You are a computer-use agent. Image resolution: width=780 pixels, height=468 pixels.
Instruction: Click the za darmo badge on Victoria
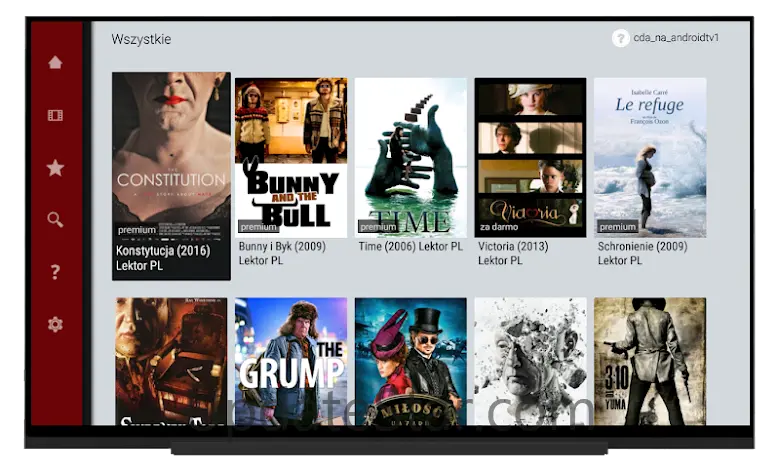coord(499,226)
